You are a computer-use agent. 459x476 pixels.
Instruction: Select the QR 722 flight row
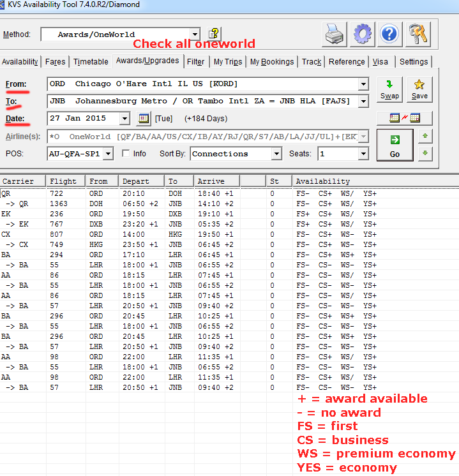click(229, 193)
